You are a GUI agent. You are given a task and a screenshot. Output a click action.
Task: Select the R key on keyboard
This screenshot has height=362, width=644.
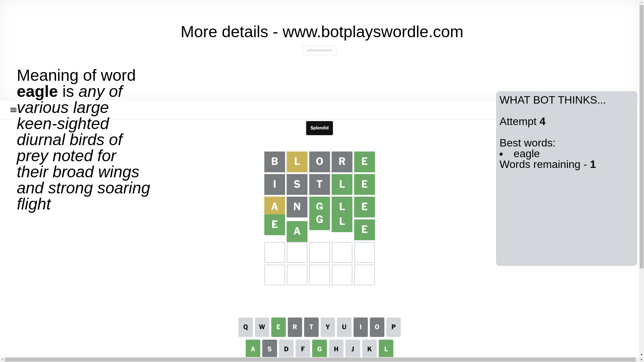coord(295,327)
